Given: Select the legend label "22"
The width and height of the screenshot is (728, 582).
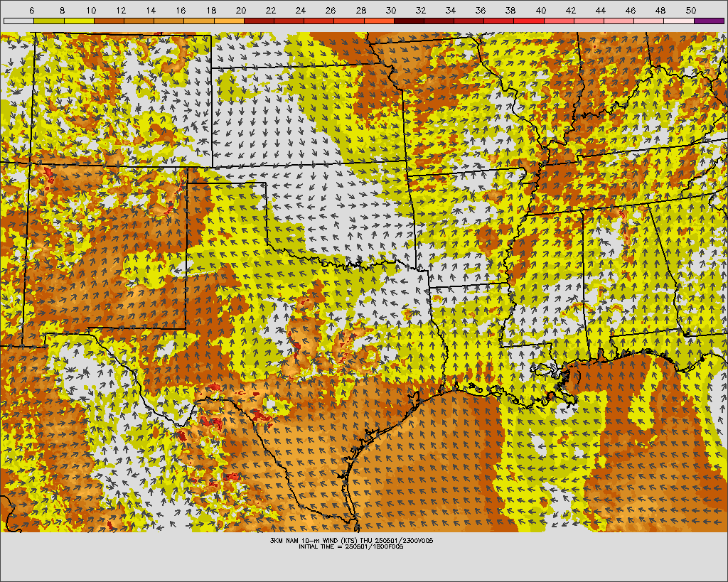Looking at the screenshot, I should tap(271, 11).
